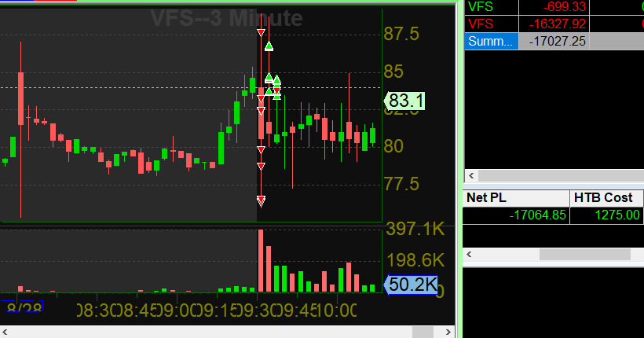Click the 198.6K volume axis label
The height and width of the screenshot is (338, 644).
(415, 260)
